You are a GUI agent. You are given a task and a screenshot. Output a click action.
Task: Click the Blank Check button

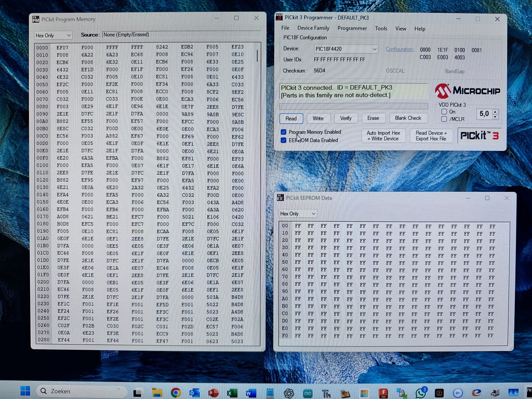(408, 118)
